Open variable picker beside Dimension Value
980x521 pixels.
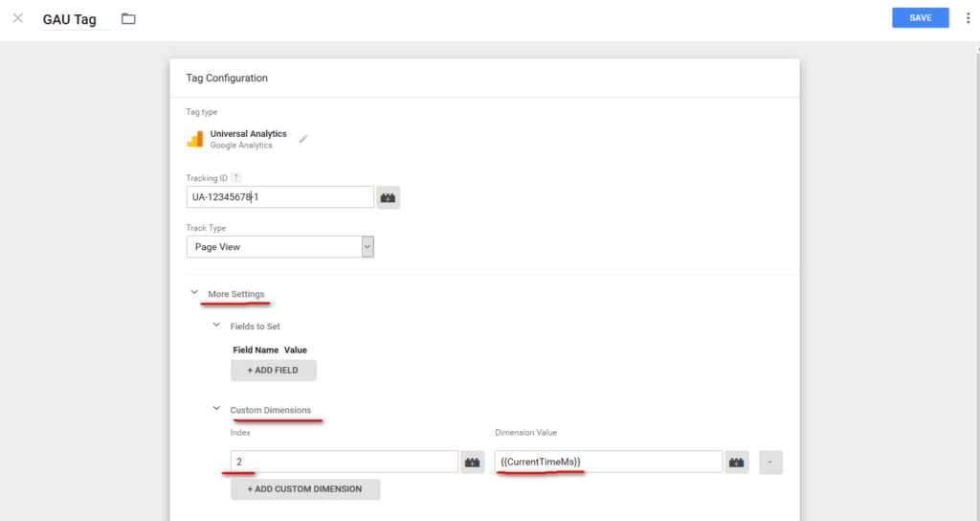[737, 463]
